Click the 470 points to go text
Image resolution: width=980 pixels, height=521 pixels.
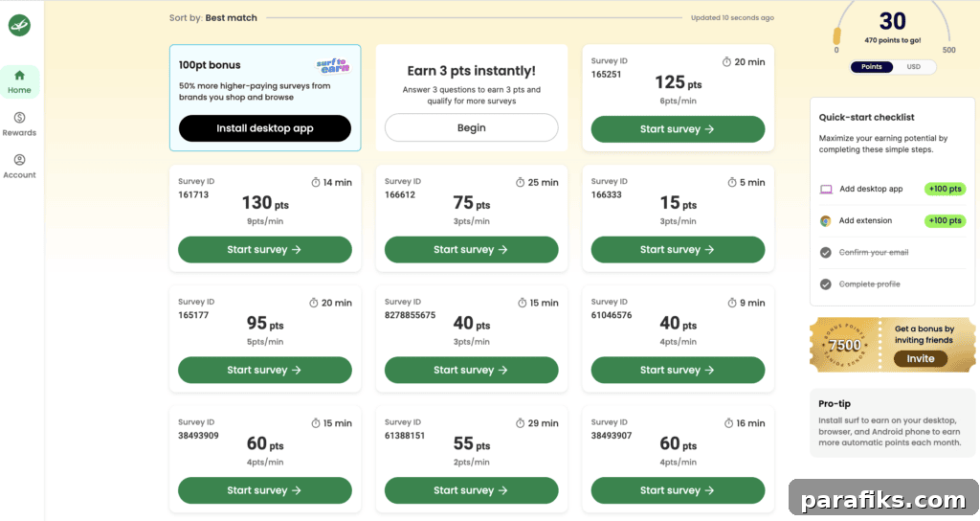tap(892, 40)
